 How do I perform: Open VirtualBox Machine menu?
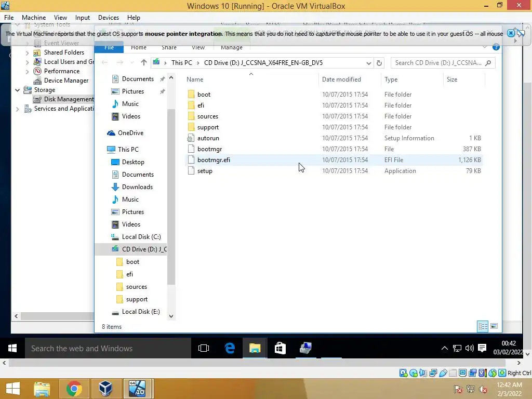click(34, 18)
